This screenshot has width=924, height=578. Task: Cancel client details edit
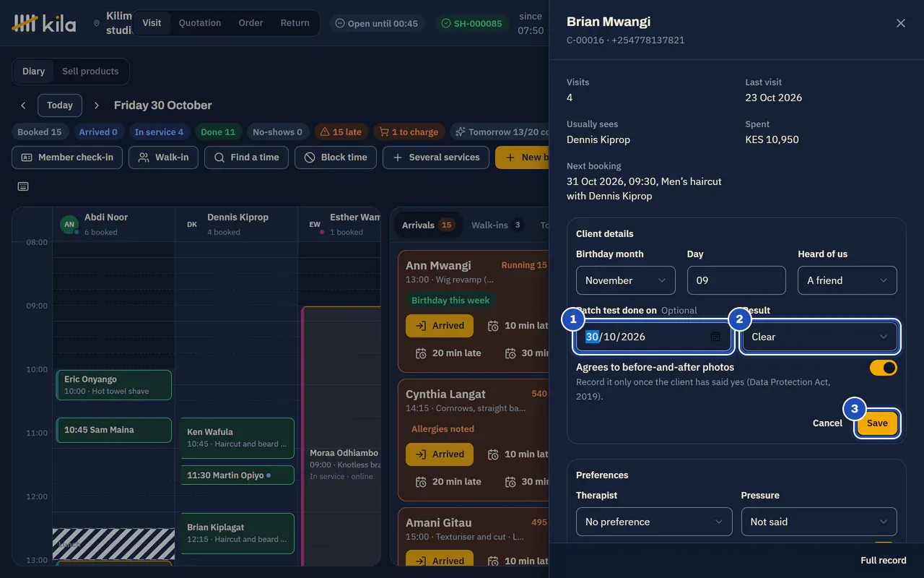click(827, 423)
